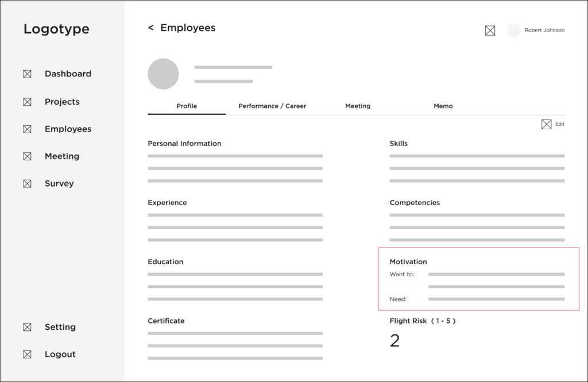Click the header icon left of user avatar
588x382 pixels.
[490, 30]
